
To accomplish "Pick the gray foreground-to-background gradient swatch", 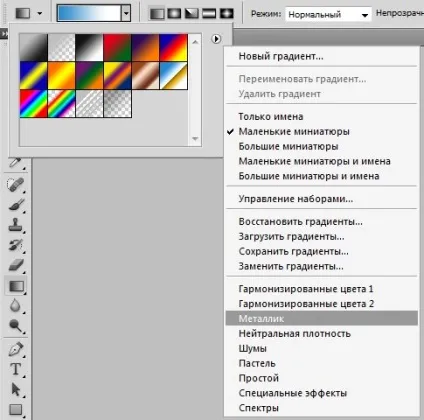I will (x=34, y=47).
